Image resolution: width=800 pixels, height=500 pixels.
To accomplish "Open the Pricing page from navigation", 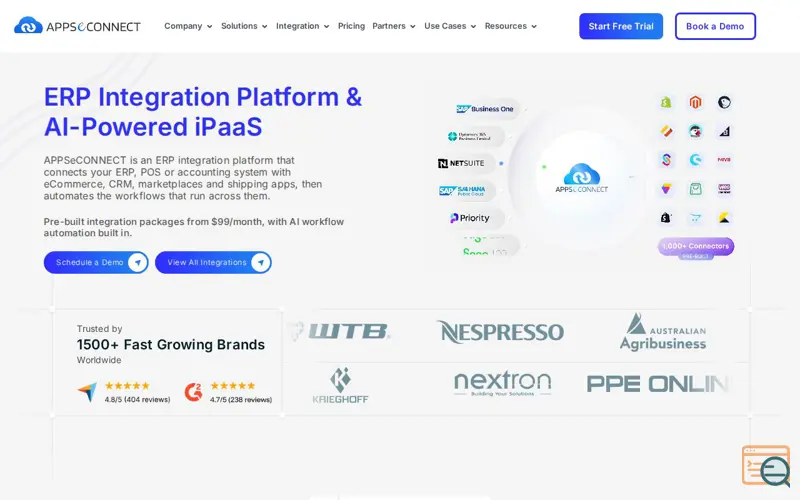I will (351, 26).
